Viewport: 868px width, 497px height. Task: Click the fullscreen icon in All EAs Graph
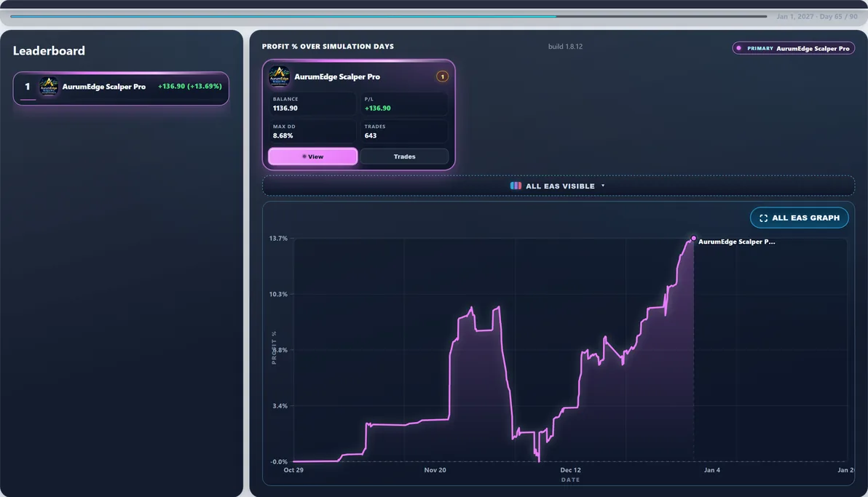coord(763,218)
